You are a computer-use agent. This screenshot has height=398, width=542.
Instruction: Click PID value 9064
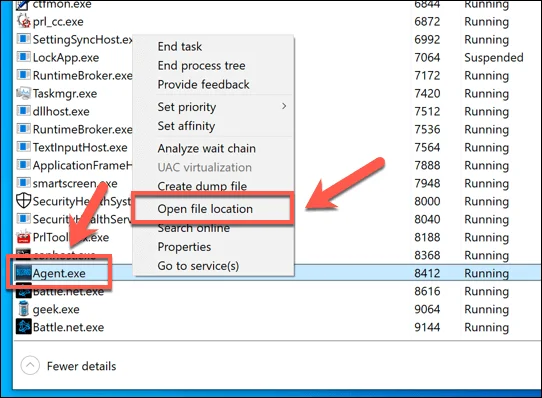click(x=427, y=309)
